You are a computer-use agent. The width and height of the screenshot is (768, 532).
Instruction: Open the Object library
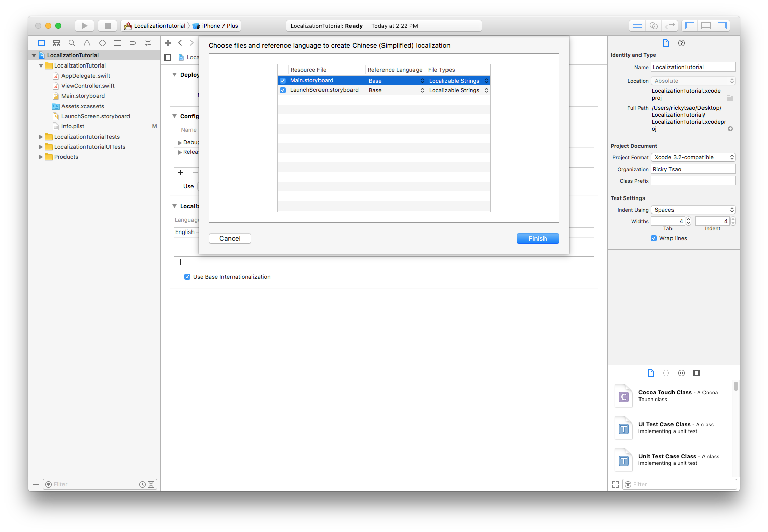click(681, 373)
